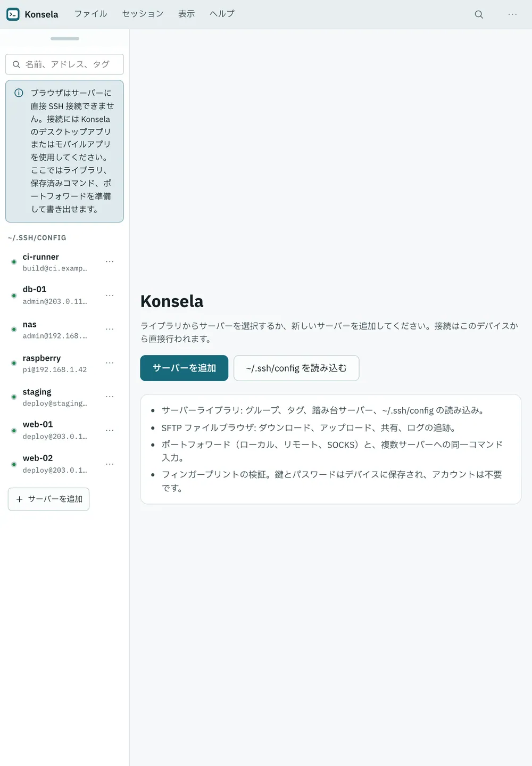Open options menu for web-01
Screen dimensions: 532x766
[110, 430]
